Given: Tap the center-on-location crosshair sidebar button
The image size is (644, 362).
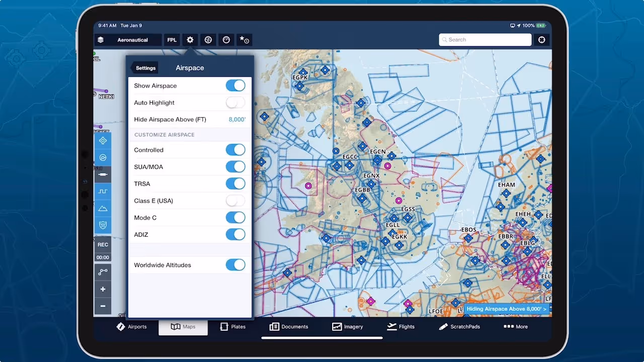Looking at the screenshot, I should (x=103, y=141).
